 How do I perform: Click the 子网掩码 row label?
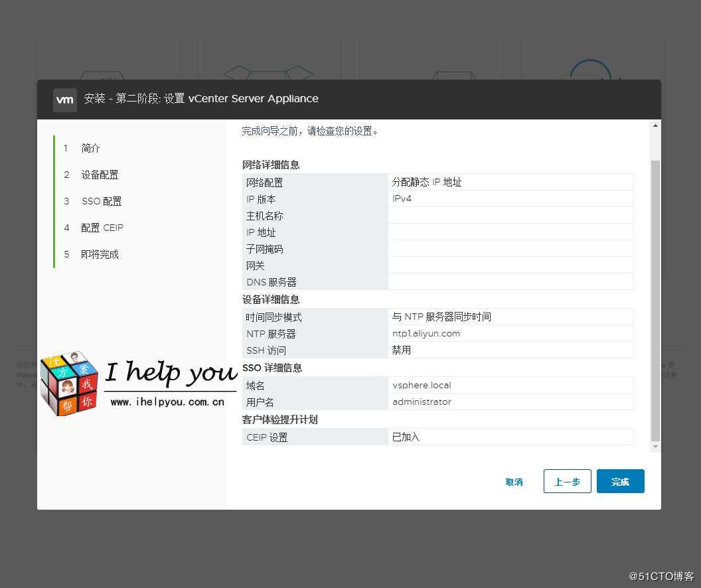265,249
